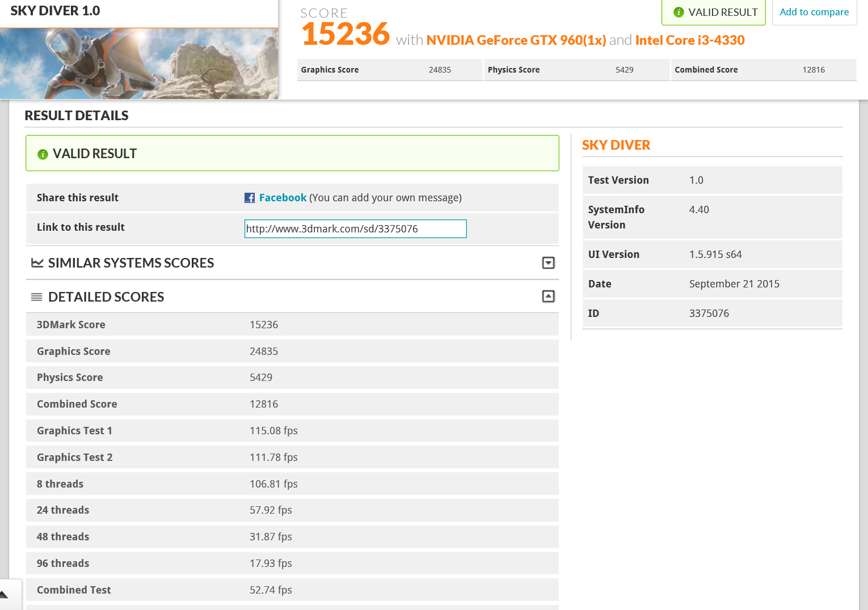The width and height of the screenshot is (868, 610).
Task: Collapse the Detailed Scores section
Action: click(x=548, y=296)
